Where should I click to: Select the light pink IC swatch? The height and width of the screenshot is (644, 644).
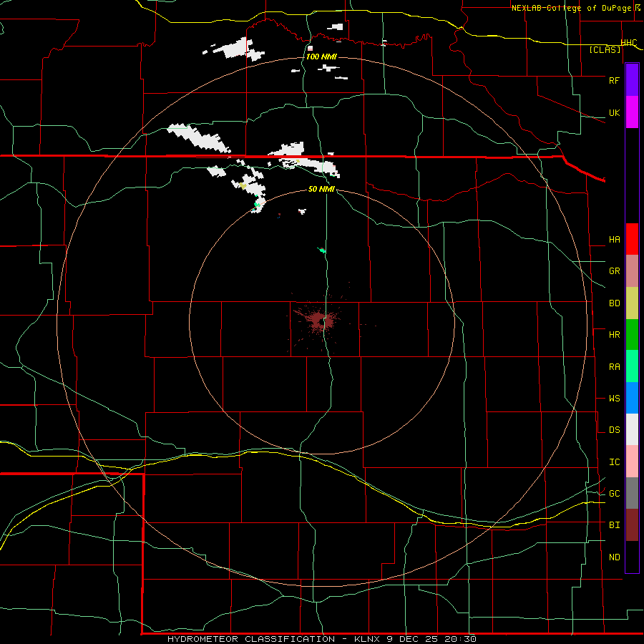click(x=632, y=462)
